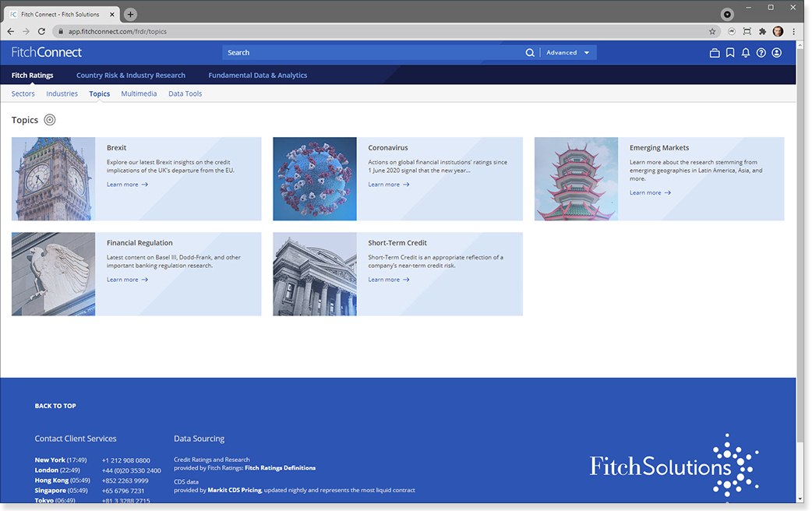Click the FitchConnect logo
The width and height of the screenshot is (812, 511).
pos(47,52)
